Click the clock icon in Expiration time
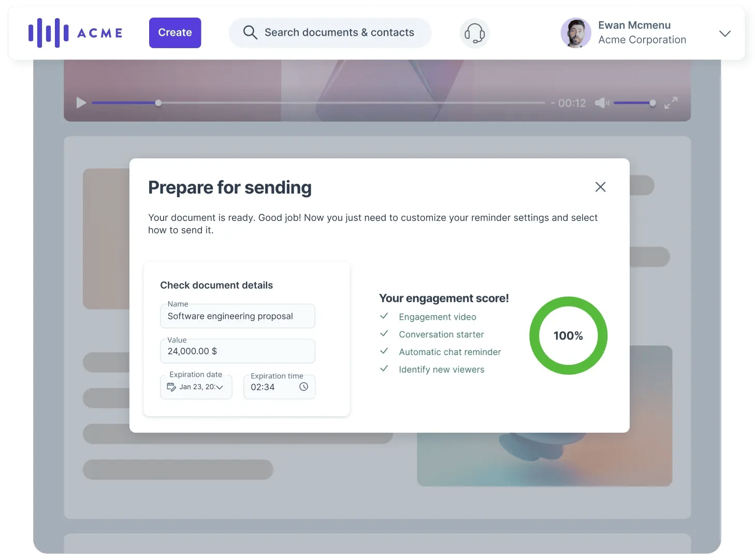 [304, 387]
